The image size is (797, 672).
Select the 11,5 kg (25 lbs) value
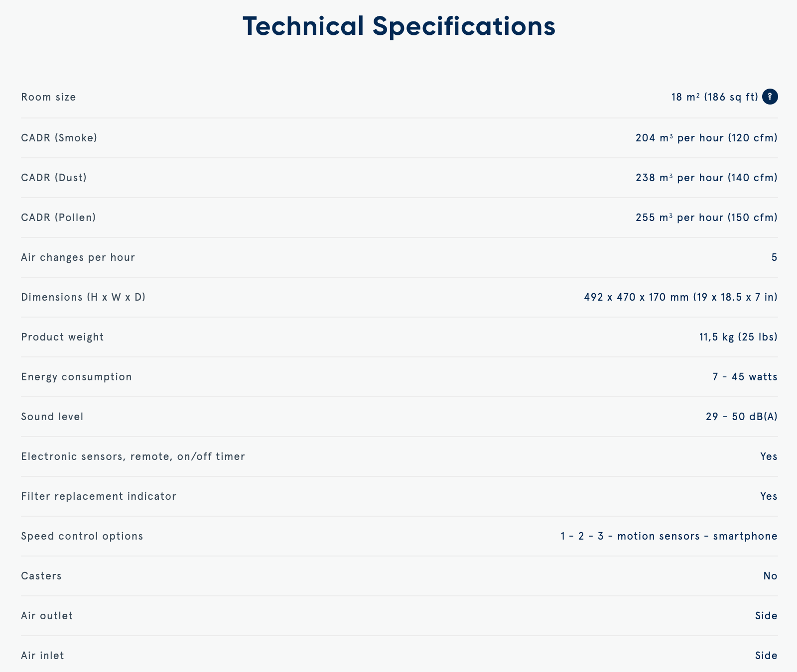coord(738,337)
